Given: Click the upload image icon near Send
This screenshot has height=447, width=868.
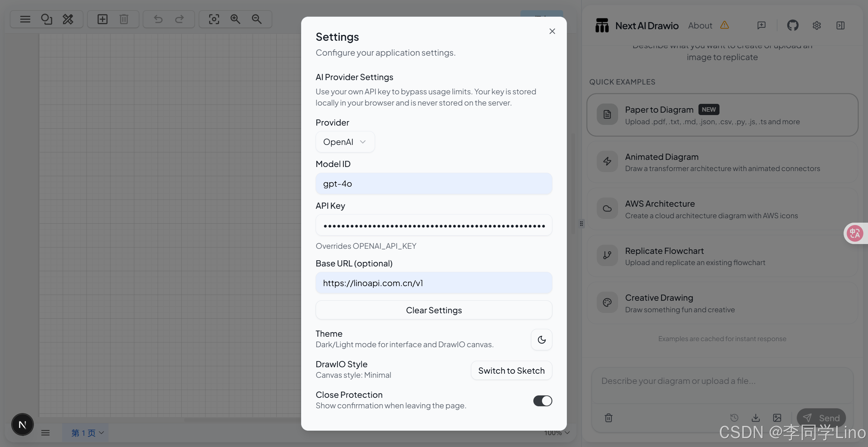Looking at the screenshot, I should [777, 417].
